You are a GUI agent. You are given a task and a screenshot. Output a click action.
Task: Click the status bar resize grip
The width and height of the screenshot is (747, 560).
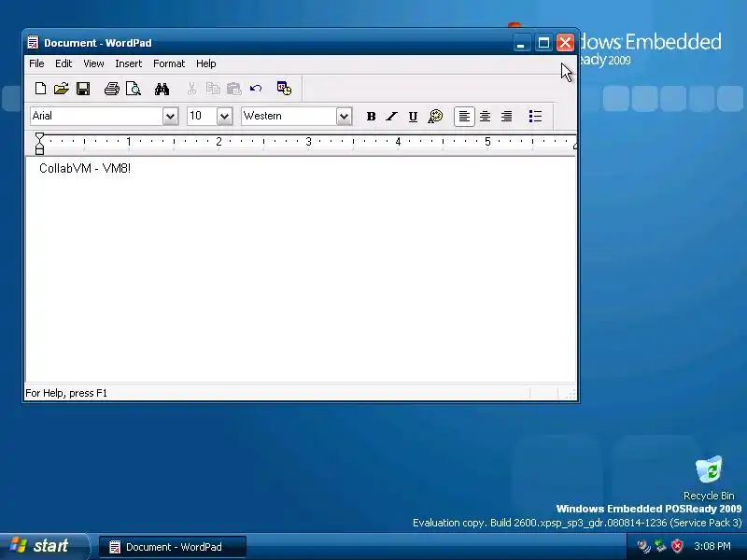pos(571,394)
